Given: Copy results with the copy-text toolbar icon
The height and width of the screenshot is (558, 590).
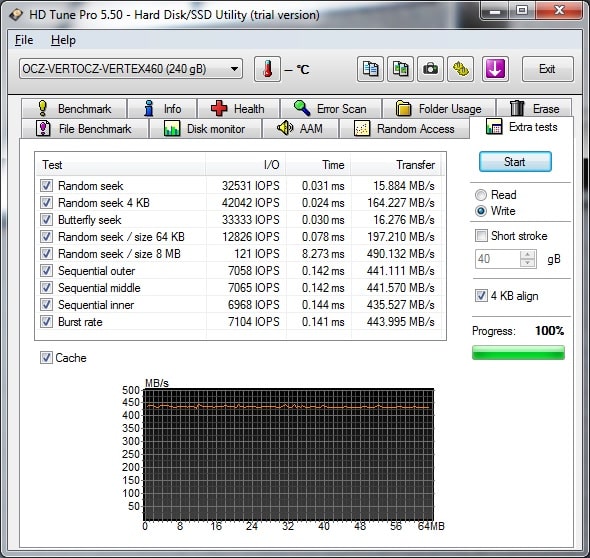Looking at the screenshot, I should coord(370,69).
